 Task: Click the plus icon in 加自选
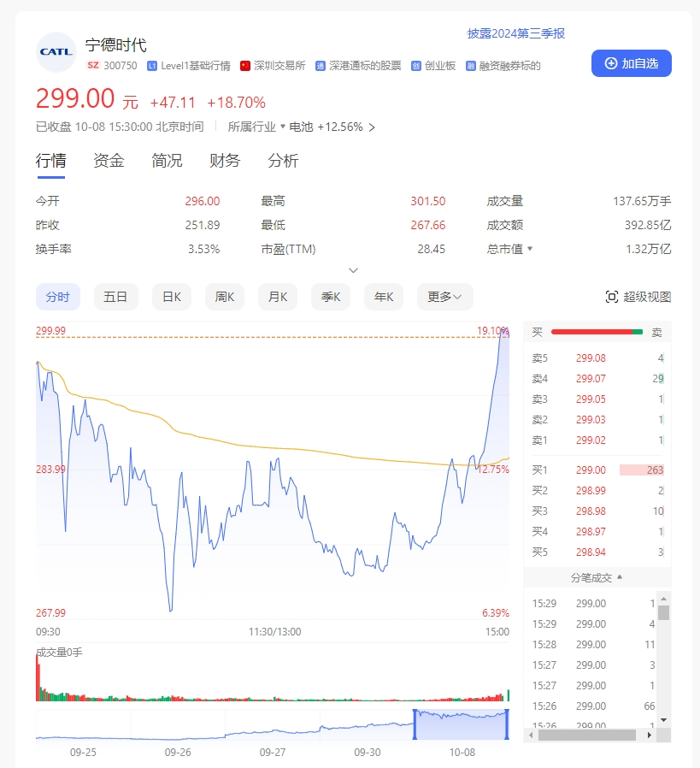[x=611, y=63]
